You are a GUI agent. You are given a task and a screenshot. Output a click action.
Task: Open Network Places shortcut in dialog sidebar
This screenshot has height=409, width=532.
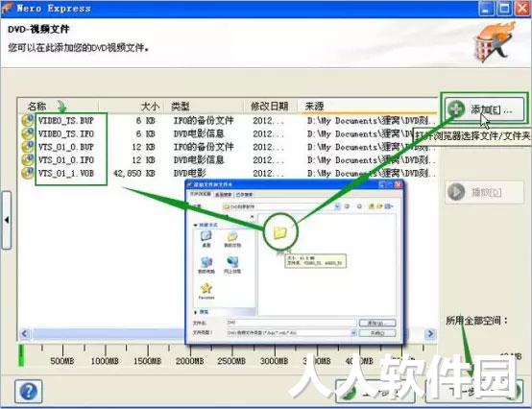(232, 265)
